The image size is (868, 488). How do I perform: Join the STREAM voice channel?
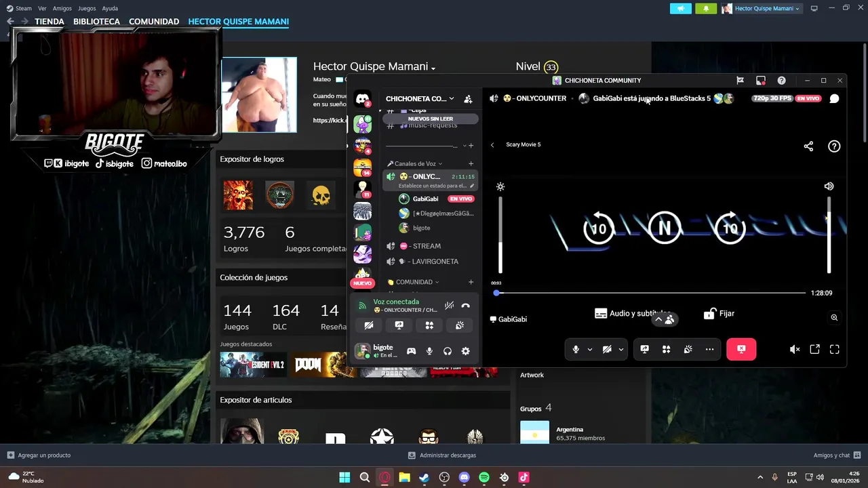tap(431, 246)
